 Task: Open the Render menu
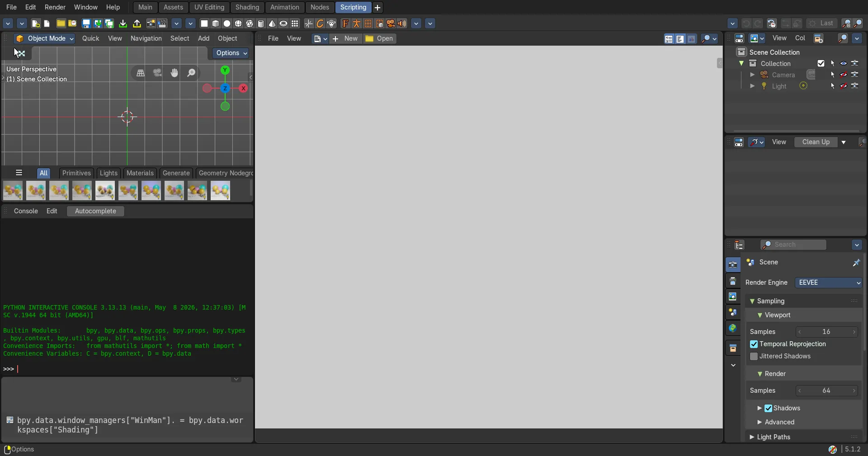click(55, 7)
